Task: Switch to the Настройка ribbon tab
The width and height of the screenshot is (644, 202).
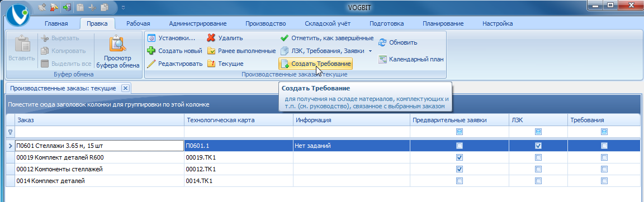Action: [x=497, y=23]
